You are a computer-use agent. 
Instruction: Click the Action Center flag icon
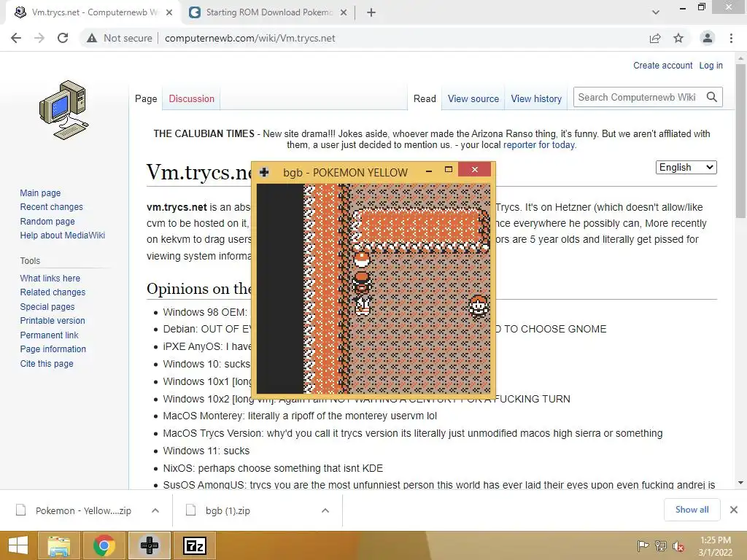(x=643, y=546)
